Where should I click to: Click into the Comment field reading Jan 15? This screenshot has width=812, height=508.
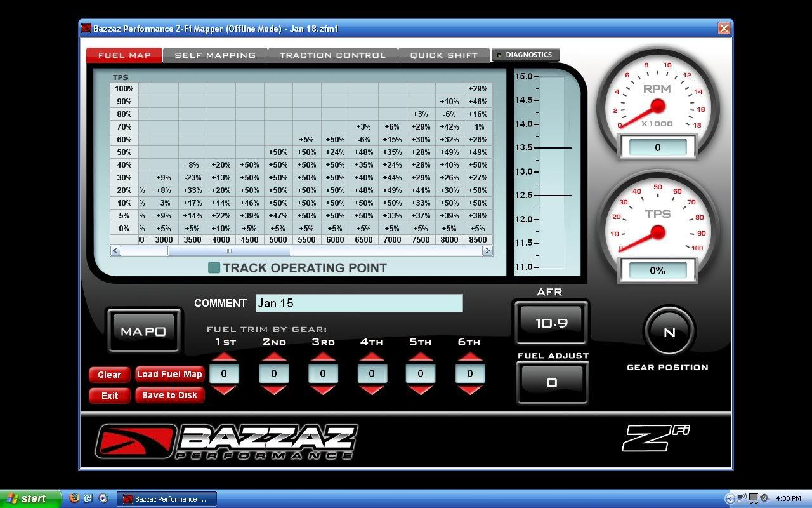click(359, 303)
